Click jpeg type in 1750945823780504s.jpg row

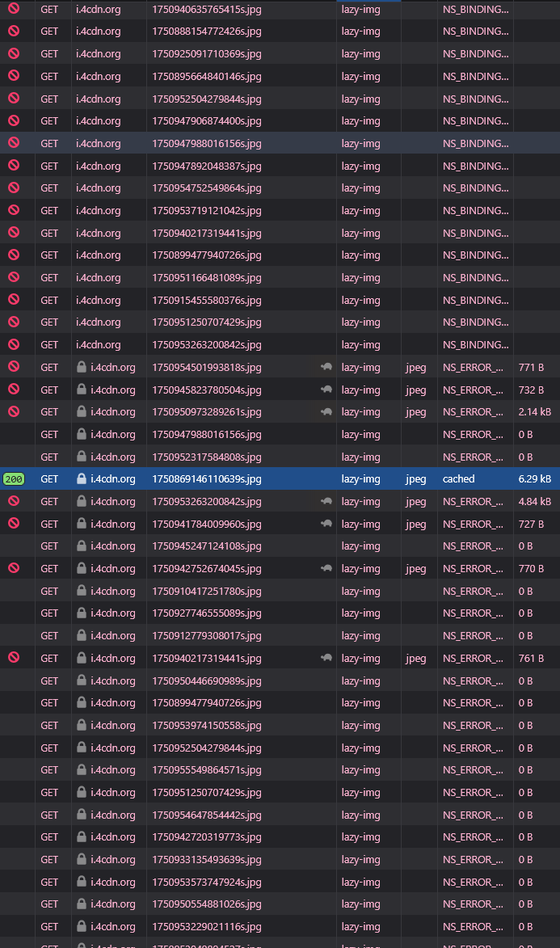(x=416, y=390)
